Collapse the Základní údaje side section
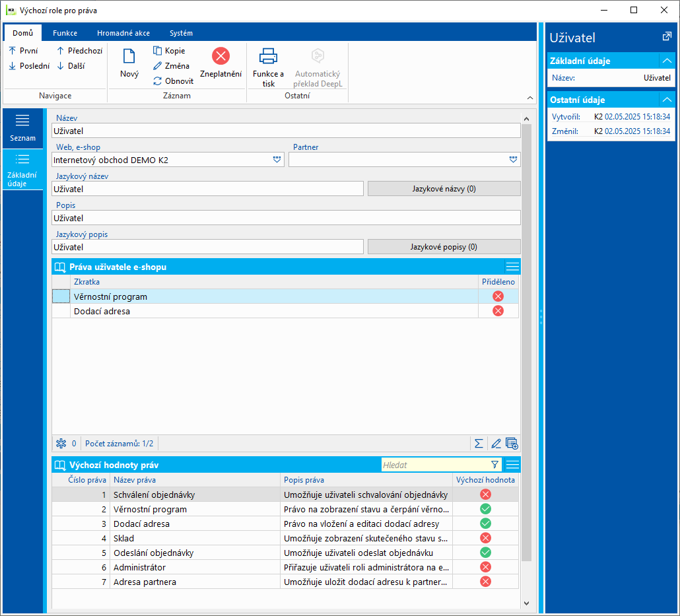The width and height of the screenshot is (680, 616). coord(667,61)
